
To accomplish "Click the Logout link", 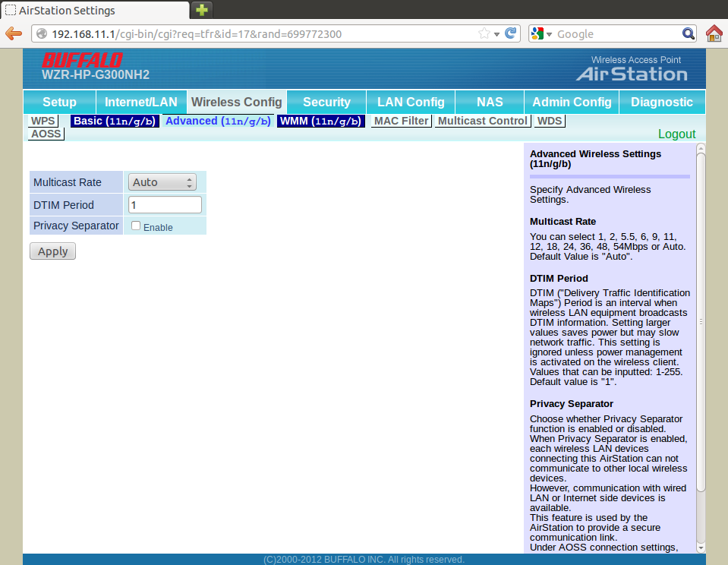I will (x=677, y=134).
